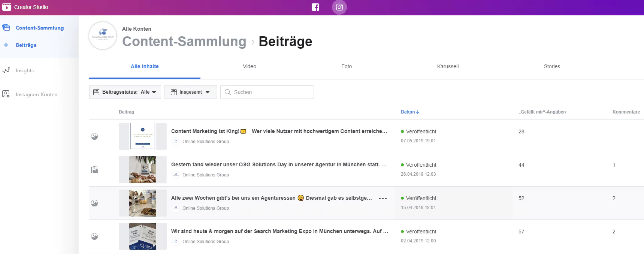Open the Stories tab
The height and width of the screenshot is (254, 644).
tap(552, 66)
